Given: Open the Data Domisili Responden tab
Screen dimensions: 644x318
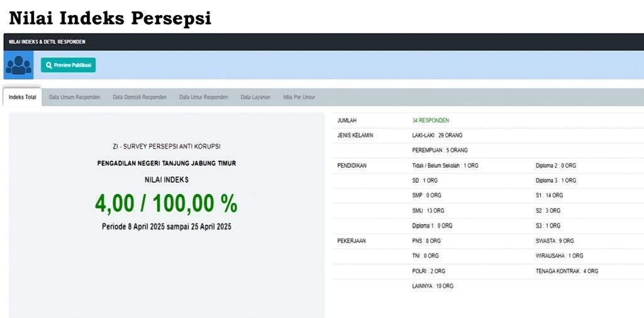Looking at the screenshot, I should 140,97.
